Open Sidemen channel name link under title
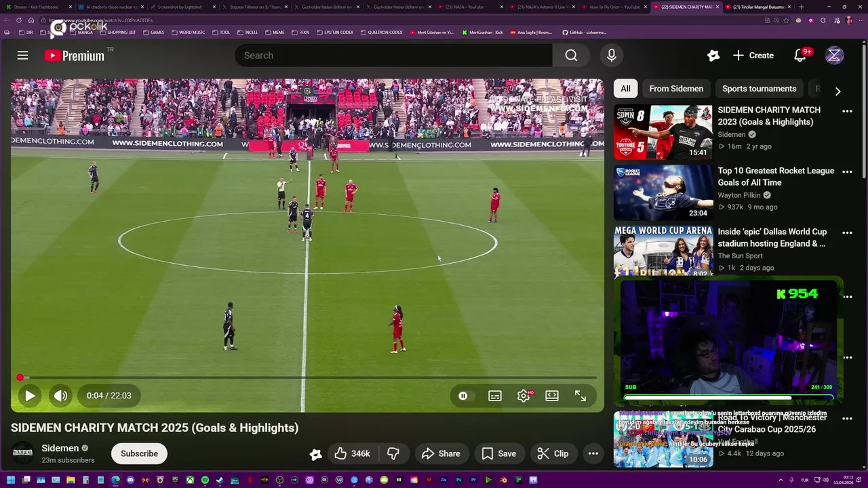Screen dimensions: 868x488 (60, 448)
